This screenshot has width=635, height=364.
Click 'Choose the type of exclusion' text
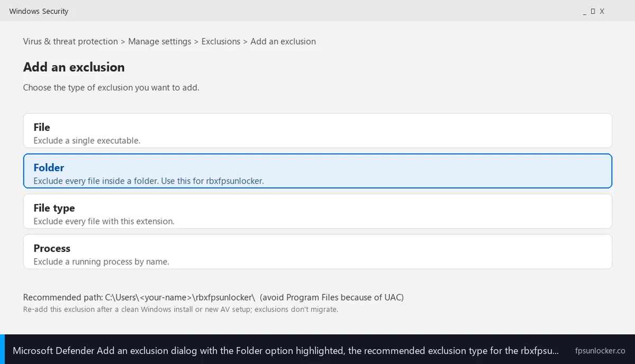click(111, 88)
